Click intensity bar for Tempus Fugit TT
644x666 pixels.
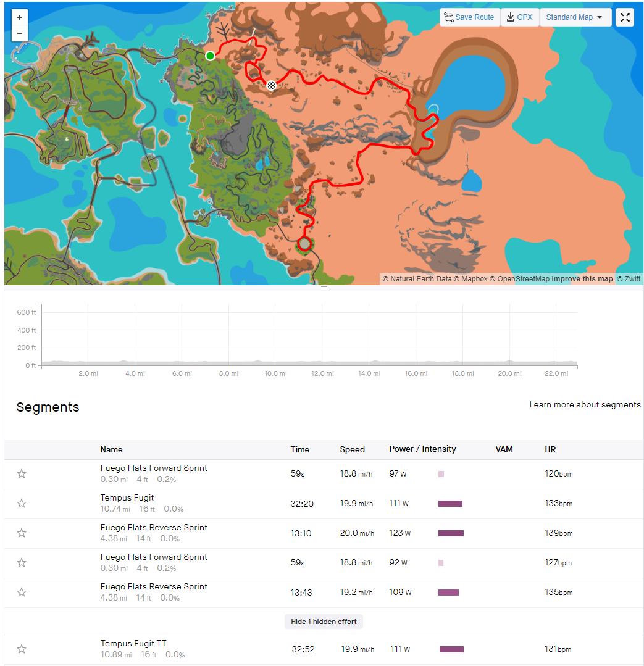point(451,649)
